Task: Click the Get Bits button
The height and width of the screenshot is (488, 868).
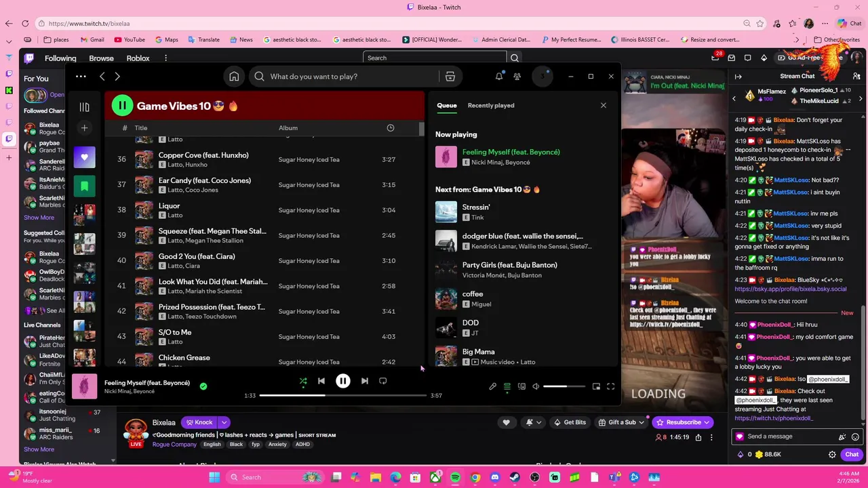Action: [x=570, y=422]
